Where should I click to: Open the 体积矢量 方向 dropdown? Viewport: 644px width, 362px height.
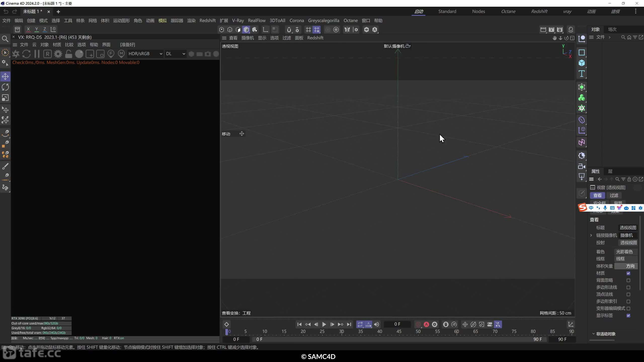[626, 266]
